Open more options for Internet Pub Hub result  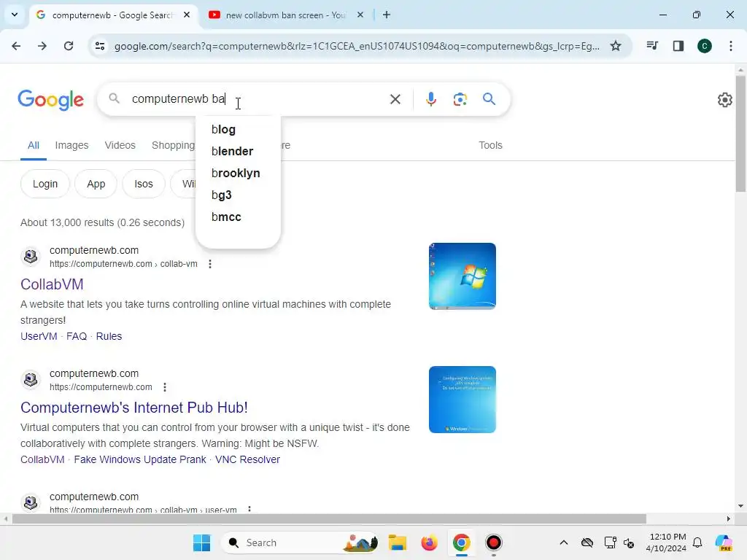point(165,387)
